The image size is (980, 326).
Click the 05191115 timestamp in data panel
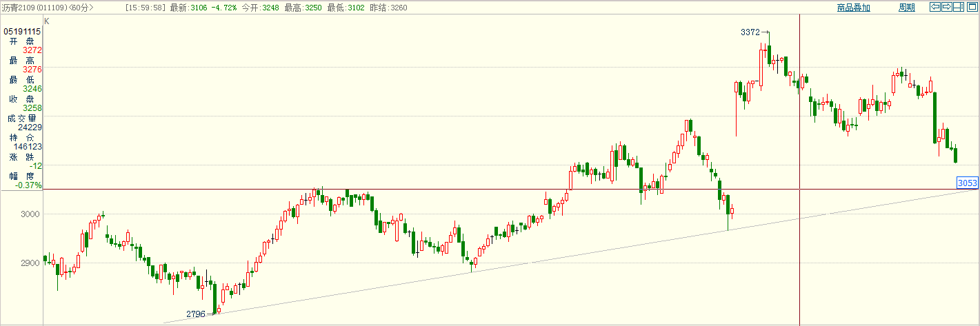click(x=23, y=32)
